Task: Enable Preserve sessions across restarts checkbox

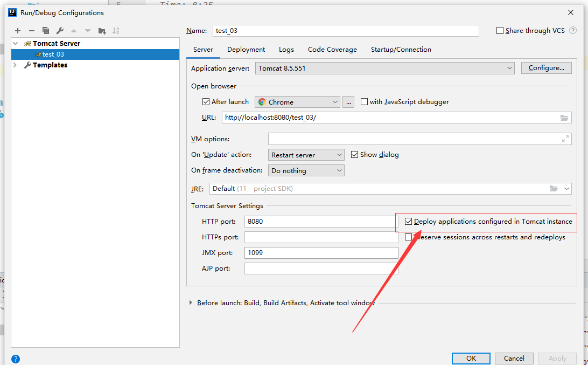Action: click(x=408, y=237)
